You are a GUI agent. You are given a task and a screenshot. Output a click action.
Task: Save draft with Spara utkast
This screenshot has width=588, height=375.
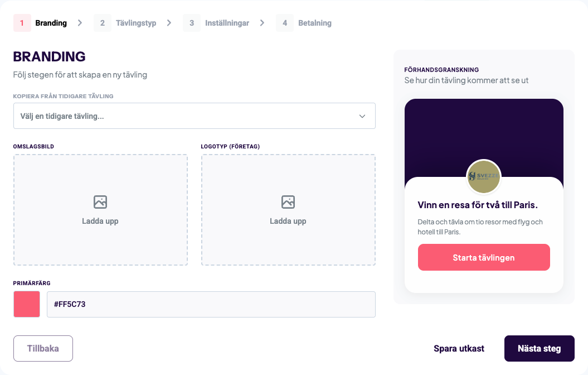pyautogui.click(x=459, y=348)
